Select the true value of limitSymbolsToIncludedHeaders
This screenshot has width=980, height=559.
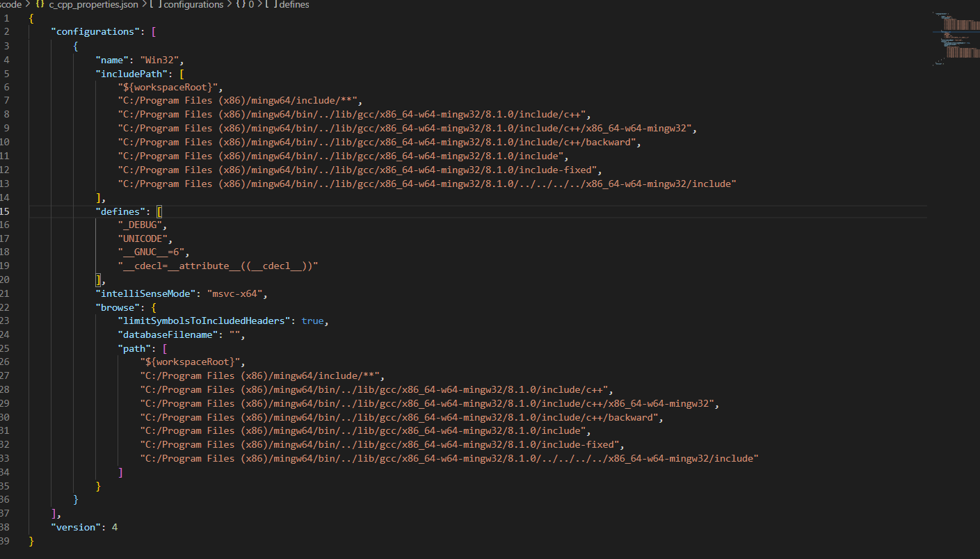point(312,321)
